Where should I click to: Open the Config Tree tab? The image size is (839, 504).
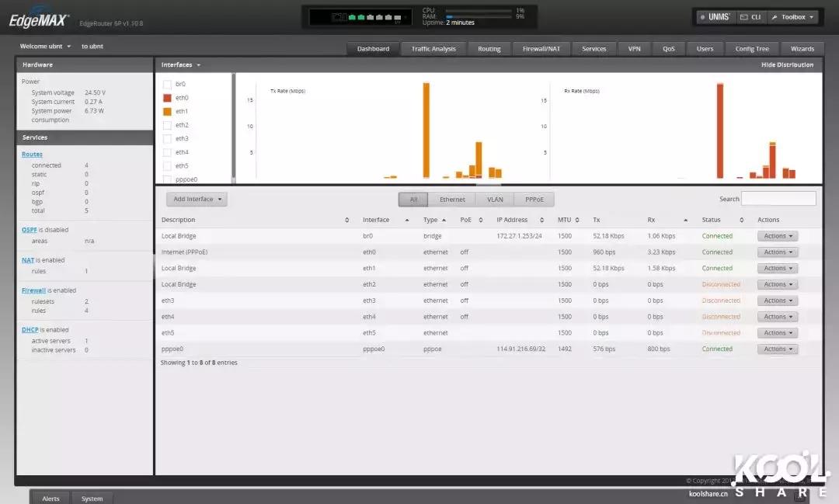(x=752, y=49)
